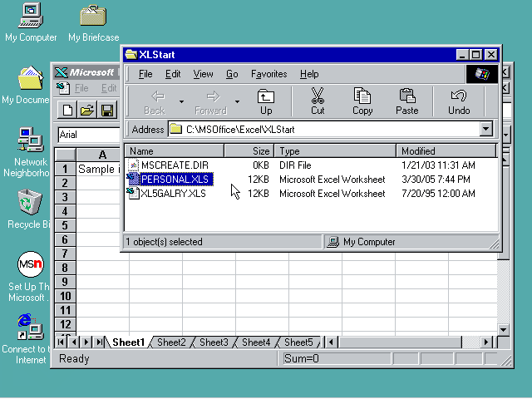This screenshot has height=399, width=532.
Task: Click the Excel X icon in title bar
Action: coord(61,72)
